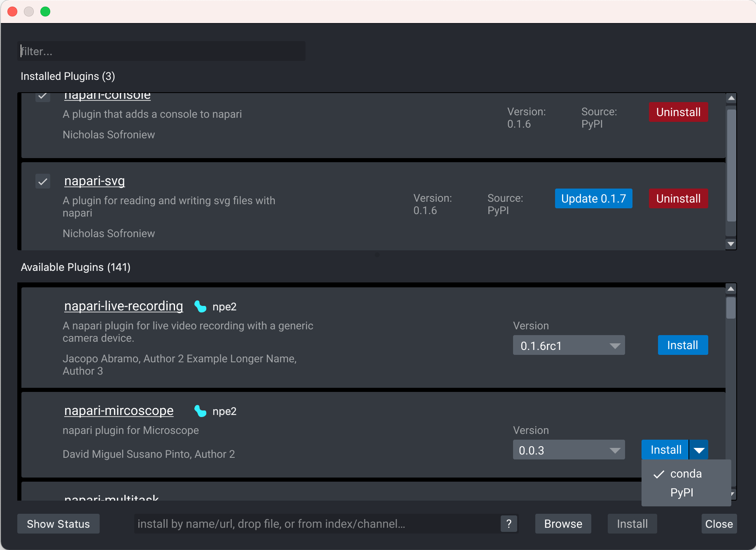Click the installed plugins scroll down arrow
This screenshot has width=756, height=550.
tap(731, 244)
